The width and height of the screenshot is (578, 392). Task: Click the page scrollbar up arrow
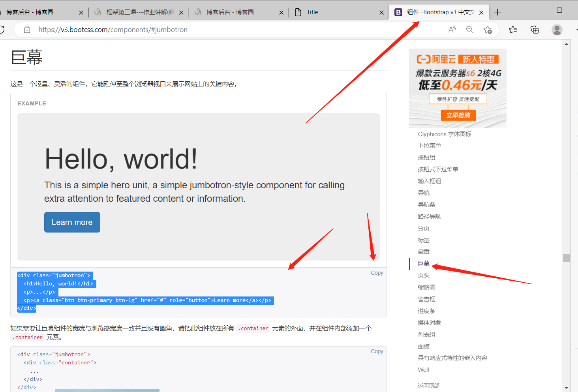point(567,44)
